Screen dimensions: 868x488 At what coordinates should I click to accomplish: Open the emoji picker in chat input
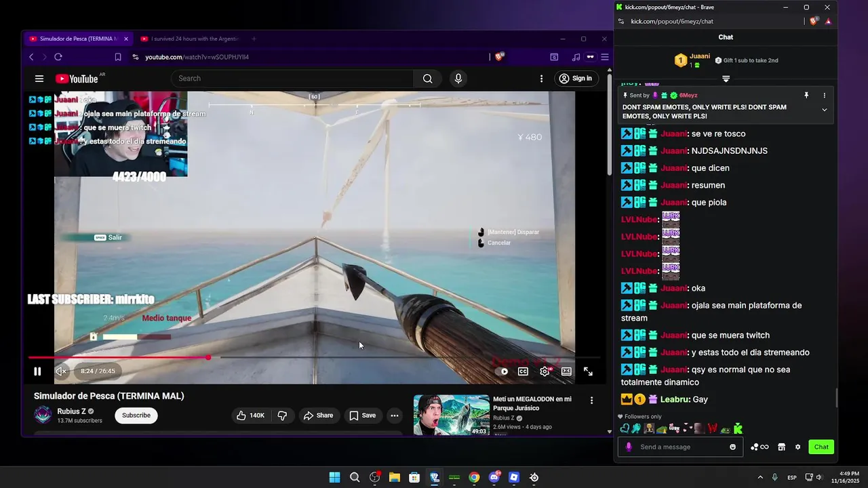[x=733, y=447]
